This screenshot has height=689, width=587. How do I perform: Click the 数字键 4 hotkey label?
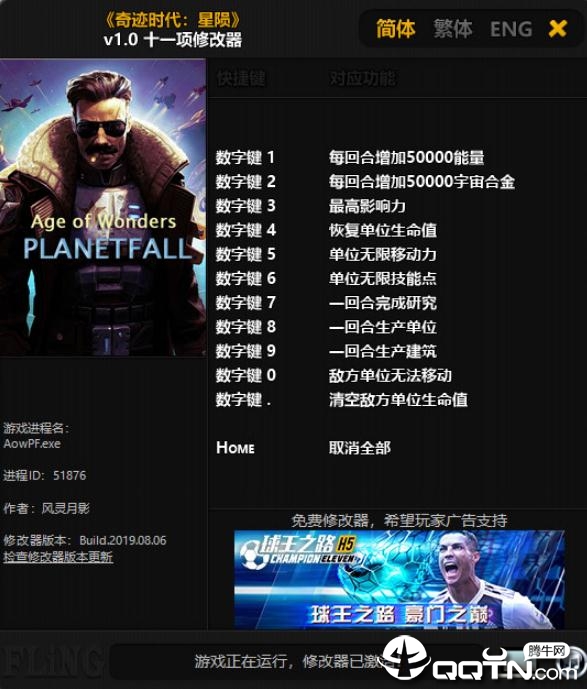click(246, 230)
